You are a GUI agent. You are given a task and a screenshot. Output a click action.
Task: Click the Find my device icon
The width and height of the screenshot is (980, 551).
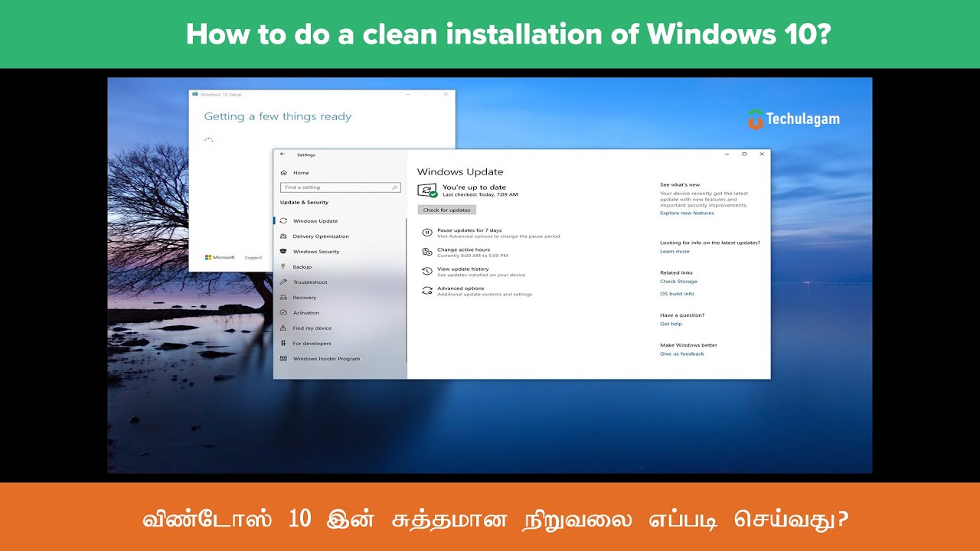[283, 328]
